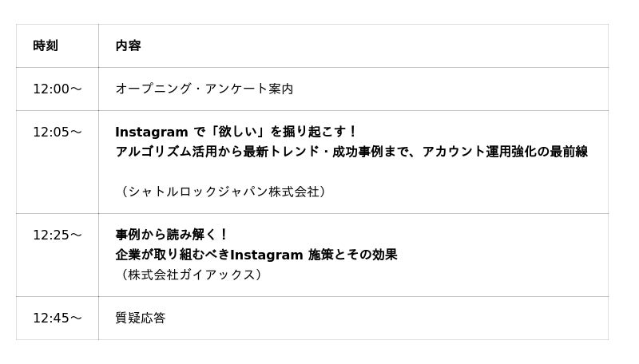Viewport: 639px width, 364px height.
Task: Select the 12:00～ time cell
Action: 57,89
